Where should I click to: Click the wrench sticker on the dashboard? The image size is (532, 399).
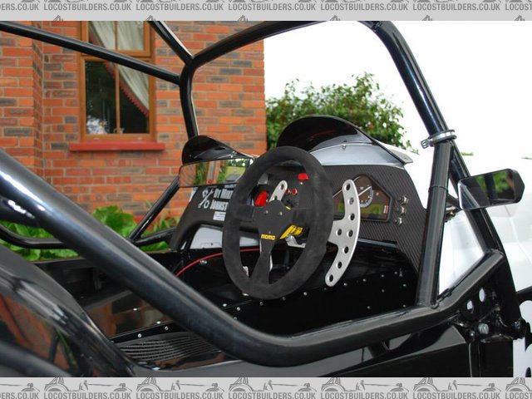[205, 199]
